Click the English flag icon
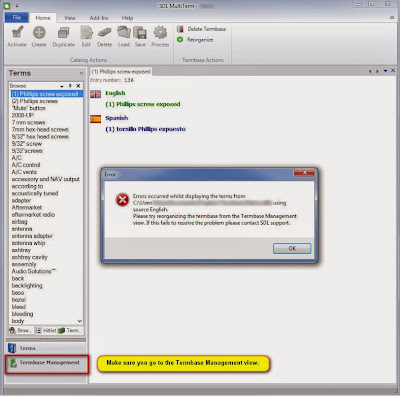 (96, 94)
